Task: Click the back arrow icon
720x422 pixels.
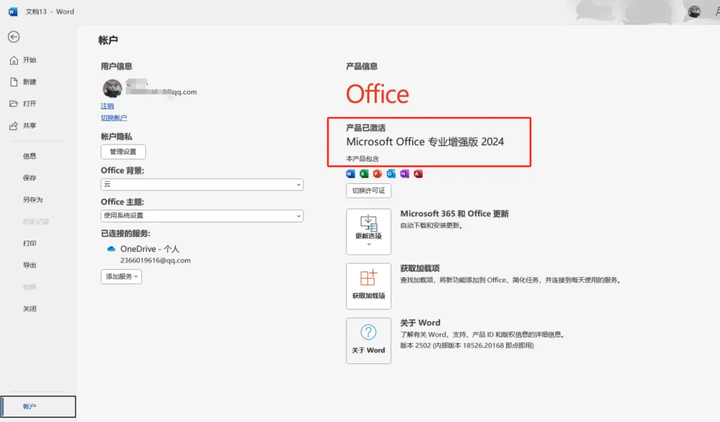Action: pyautogui.click(x=14, y=37)
